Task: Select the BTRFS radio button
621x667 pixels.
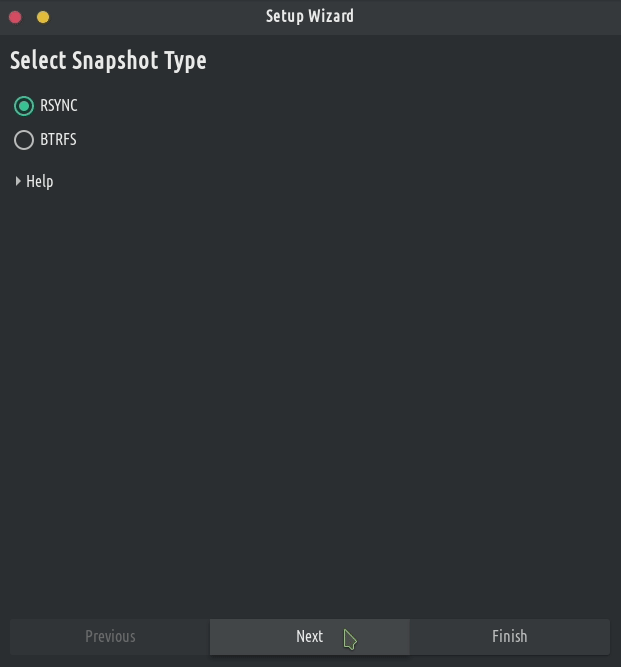Action: [24, 140]
